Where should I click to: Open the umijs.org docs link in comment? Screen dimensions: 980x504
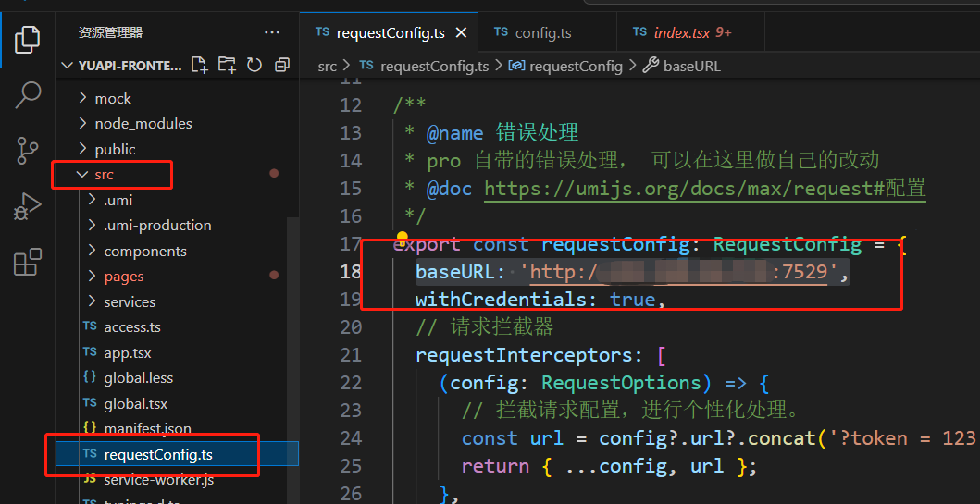point(704,188)
